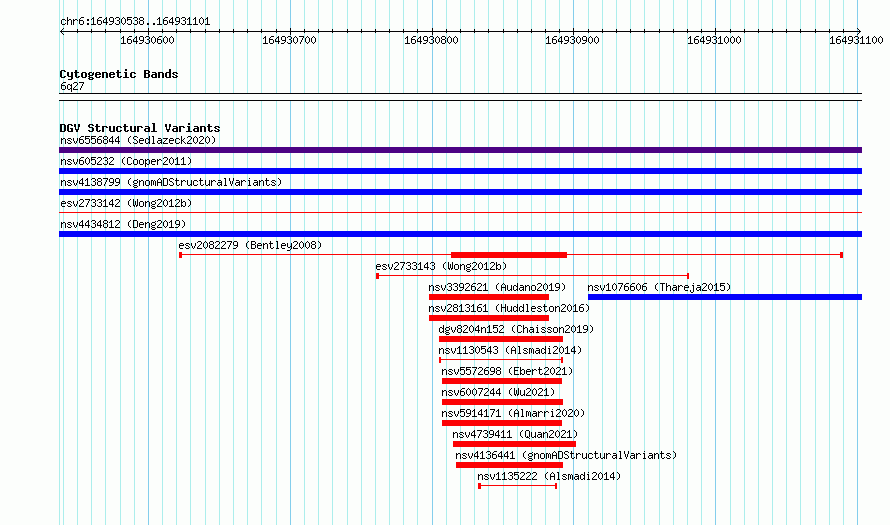Viewport: 890px width, 525px height.
Task: Click the red nsv4136441 variant bar
Action: pyautogui.click(x=509, y=465)
